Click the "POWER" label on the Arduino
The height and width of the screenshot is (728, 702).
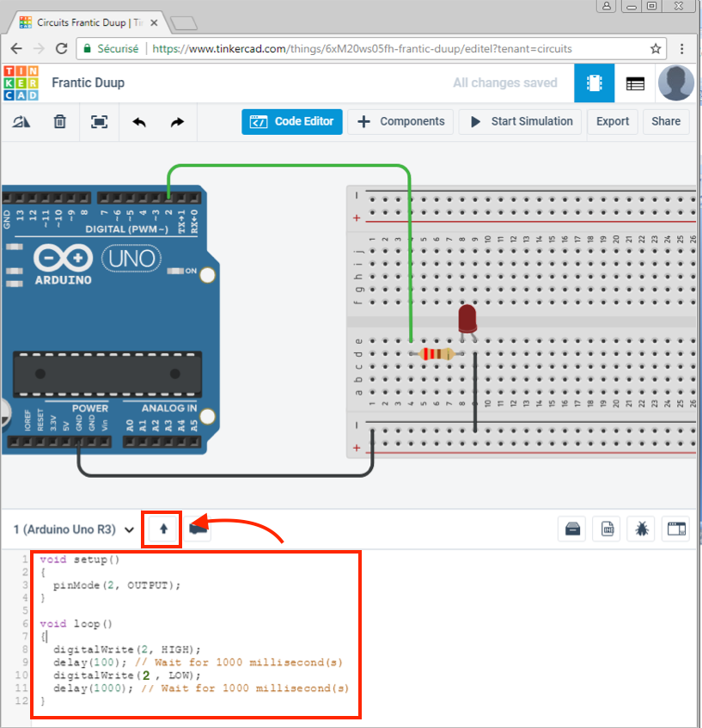[90, 408]
